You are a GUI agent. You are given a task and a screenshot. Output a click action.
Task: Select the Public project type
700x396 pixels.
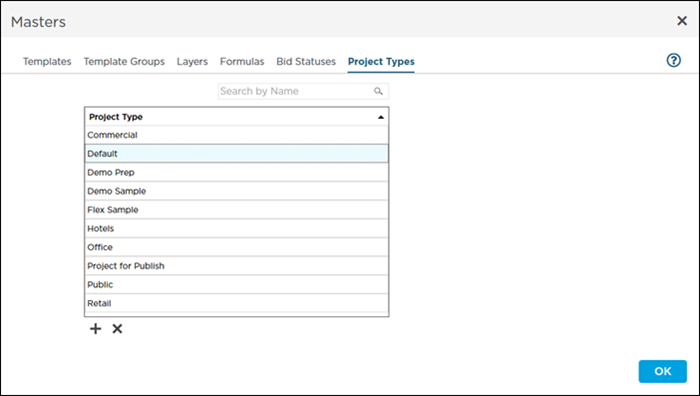point(237,285)
